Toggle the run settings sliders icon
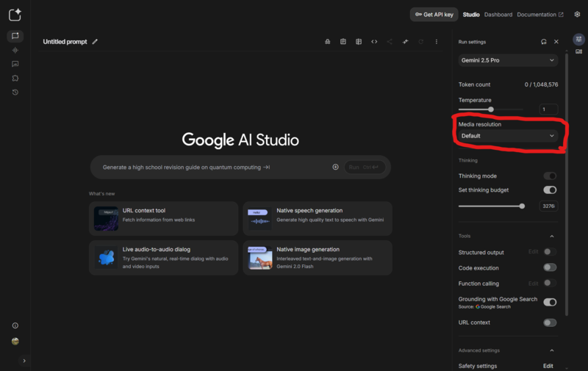Viewport: 588px width, 371px height. pos(578,39)
